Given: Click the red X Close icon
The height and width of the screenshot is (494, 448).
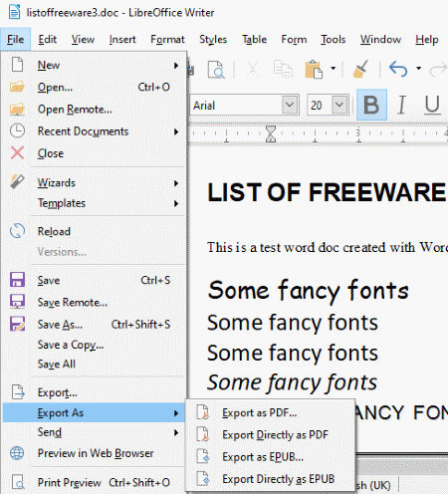Looking at the screenshot, I should click(17, 153).
